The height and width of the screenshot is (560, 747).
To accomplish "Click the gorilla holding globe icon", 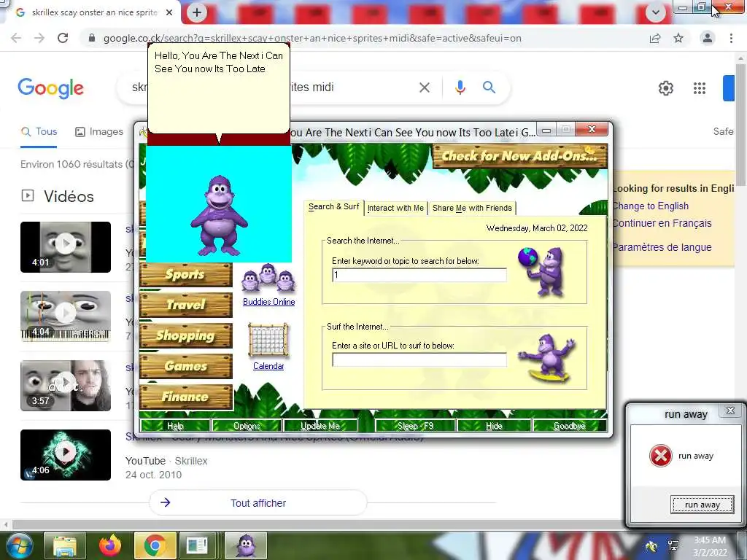I will (543, 271).
